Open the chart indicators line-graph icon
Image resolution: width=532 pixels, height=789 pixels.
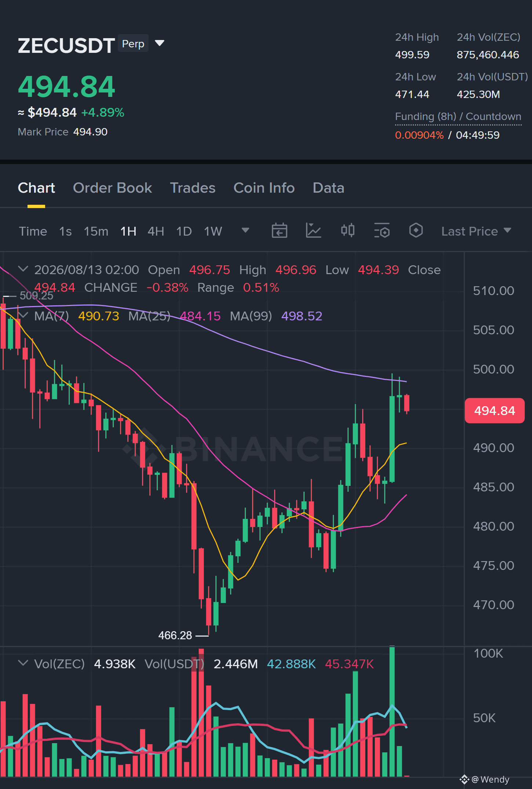(313, 231)
